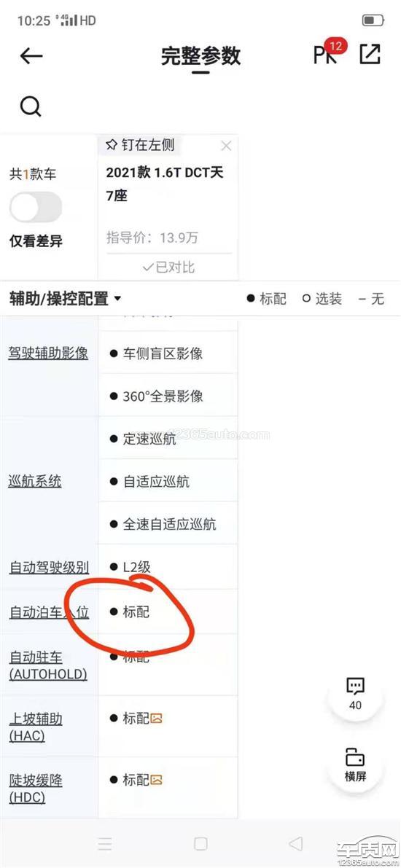Screen dimensions: 401x868
Task: View the 上坡辅助 image icon
Action: (157, 719)
